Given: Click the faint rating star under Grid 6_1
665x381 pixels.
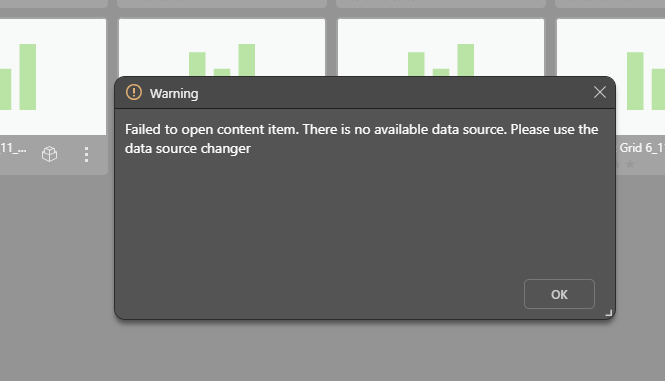Looking at the screenshot, I should coord(630,164).
